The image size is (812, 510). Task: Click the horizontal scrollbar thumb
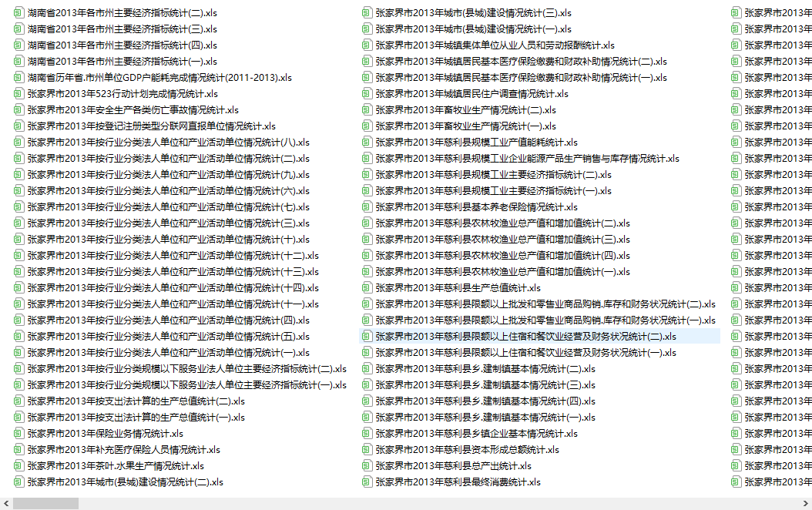pyautogui.click(x=45, y=503)
